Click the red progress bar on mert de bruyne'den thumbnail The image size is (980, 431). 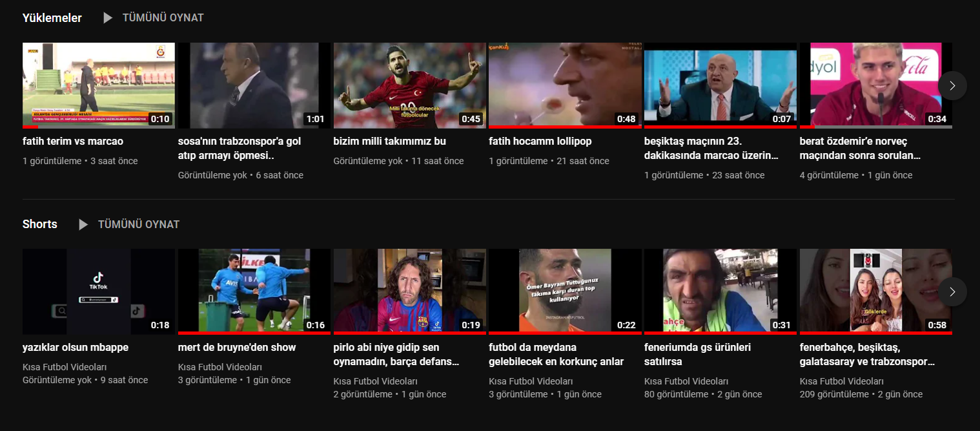click(x=254, y=333)
